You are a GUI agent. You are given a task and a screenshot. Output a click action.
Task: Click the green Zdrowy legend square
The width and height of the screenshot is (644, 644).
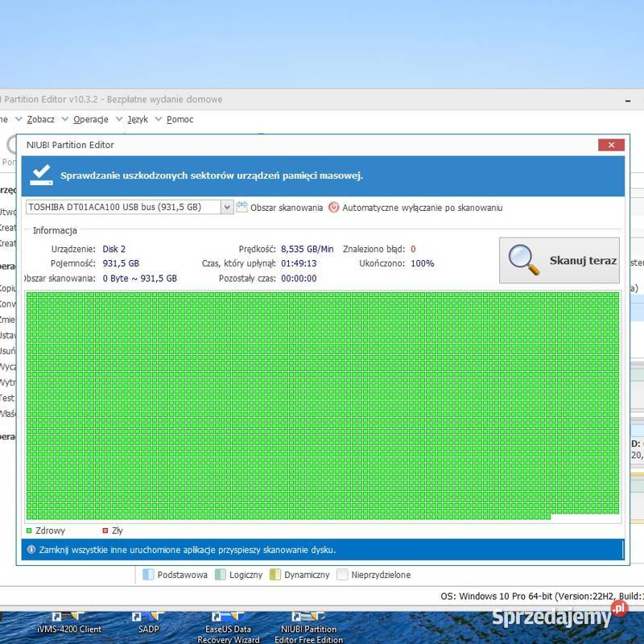point(29,530)
